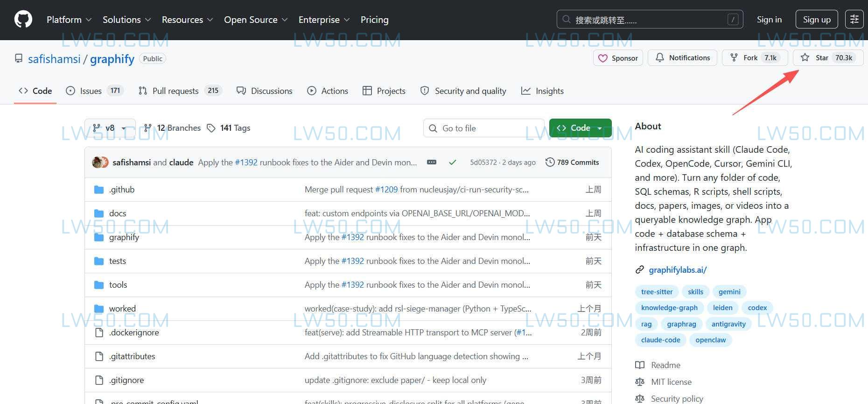The height and width of the screenshot is (404, 868).
Task: Star the repository
Action: tap(828, 58)
